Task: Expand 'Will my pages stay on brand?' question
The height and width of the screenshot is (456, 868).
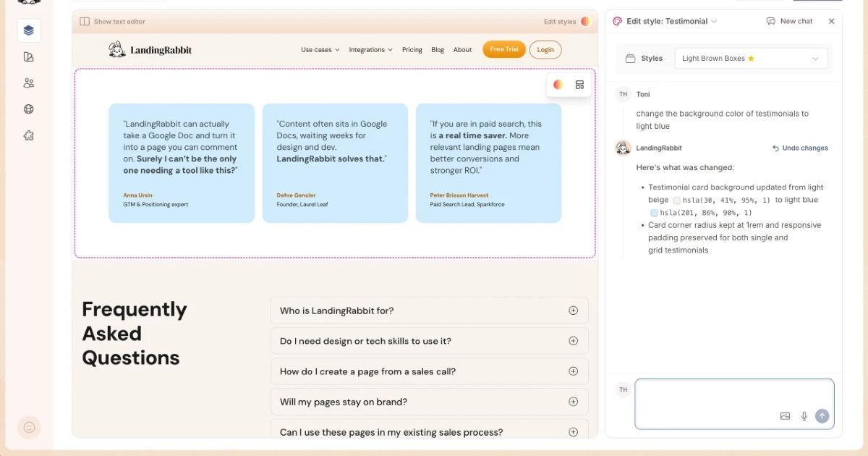Action: tap(429, 402)
